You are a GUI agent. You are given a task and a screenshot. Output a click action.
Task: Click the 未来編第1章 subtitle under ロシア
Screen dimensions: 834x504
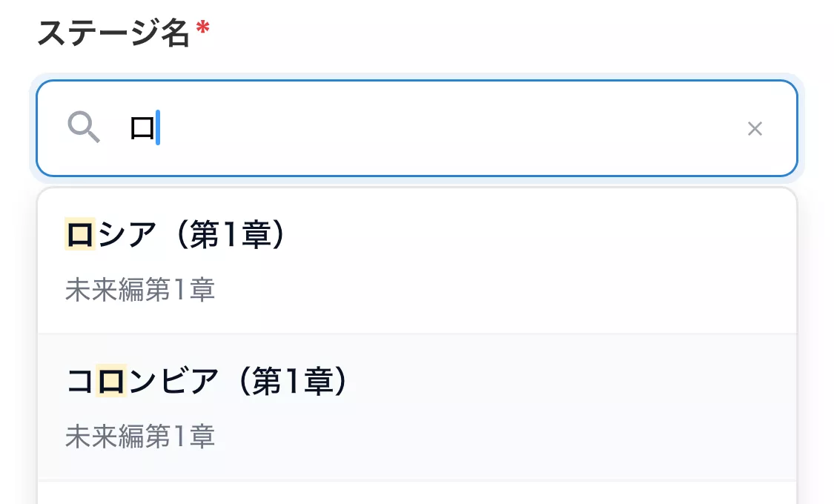pyautogui.click(x=140, y=290)
